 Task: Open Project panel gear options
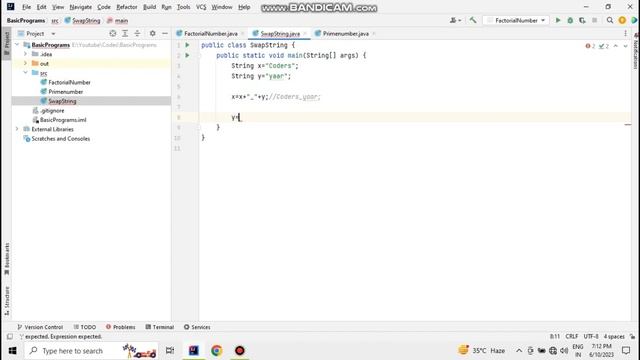point(153,33)
